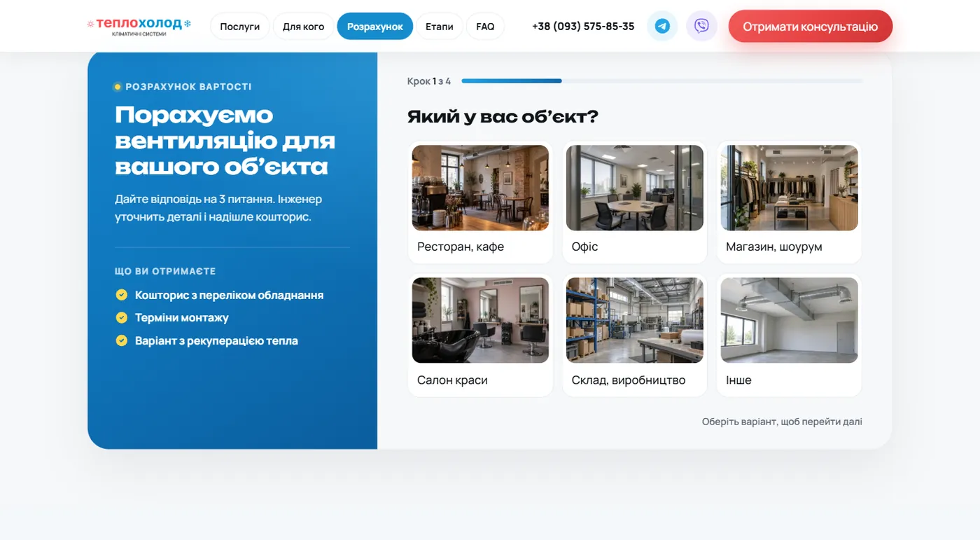The image size is (980, 540).
Task: Open Telegram chat icon in header
Action: [x=662, y=26]
